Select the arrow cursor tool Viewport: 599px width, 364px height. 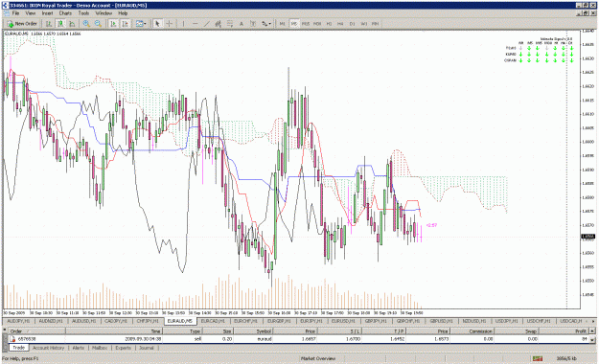pos(157,24)
